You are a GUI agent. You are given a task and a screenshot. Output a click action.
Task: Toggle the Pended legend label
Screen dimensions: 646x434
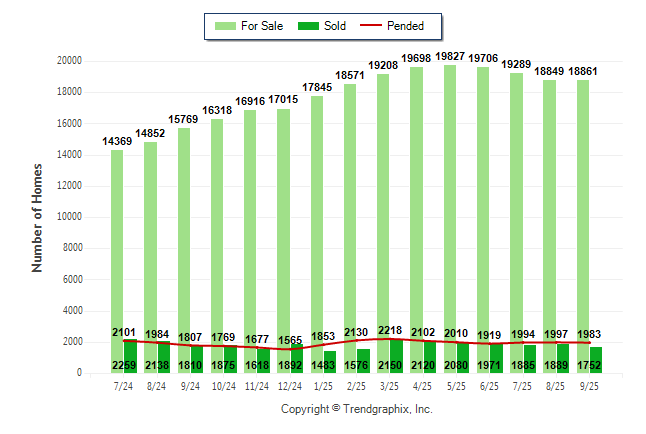coord(406,26)
